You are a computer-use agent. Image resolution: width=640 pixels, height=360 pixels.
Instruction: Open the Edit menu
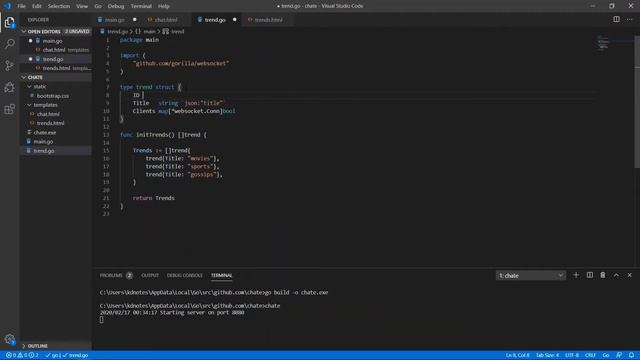tap(37, 6)
